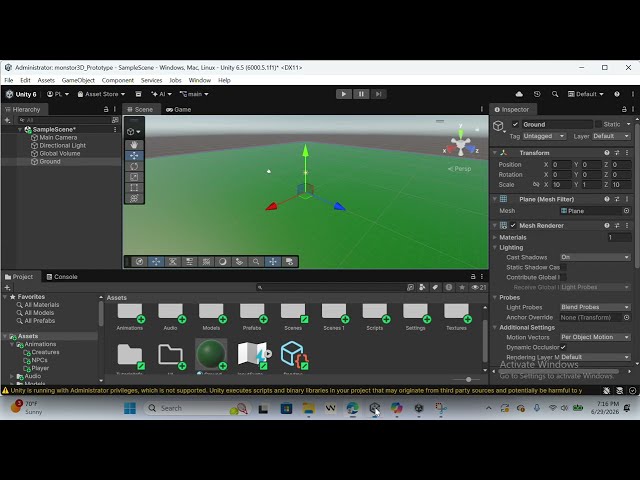
Task: Toggle the Hierarchy panel lock icon
Action: pyautogui.click(x=106, y=109)
